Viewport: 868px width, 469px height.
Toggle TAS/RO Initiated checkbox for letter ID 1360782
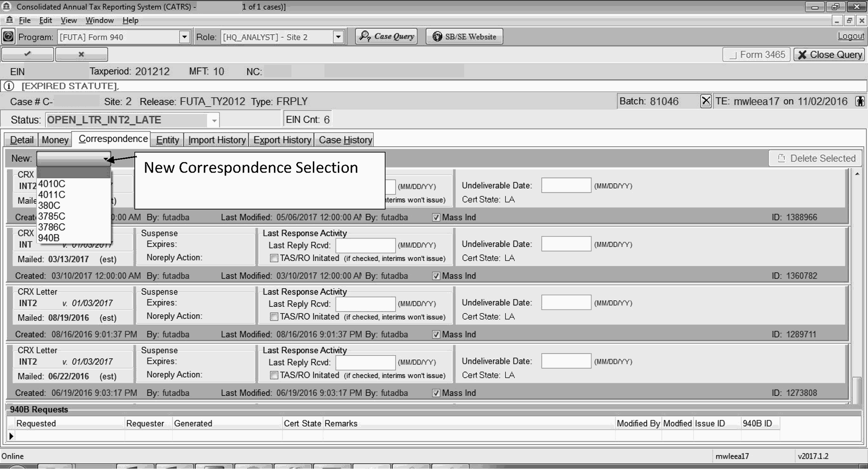tap(274, 258)
